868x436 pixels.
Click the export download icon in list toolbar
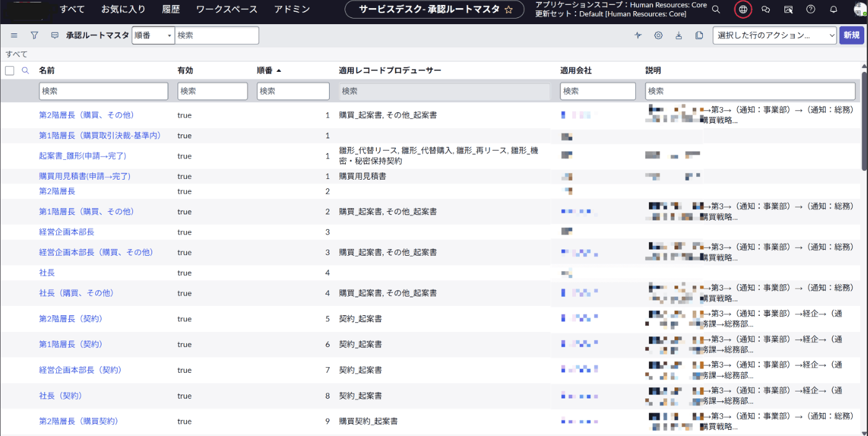pos(679,35)
